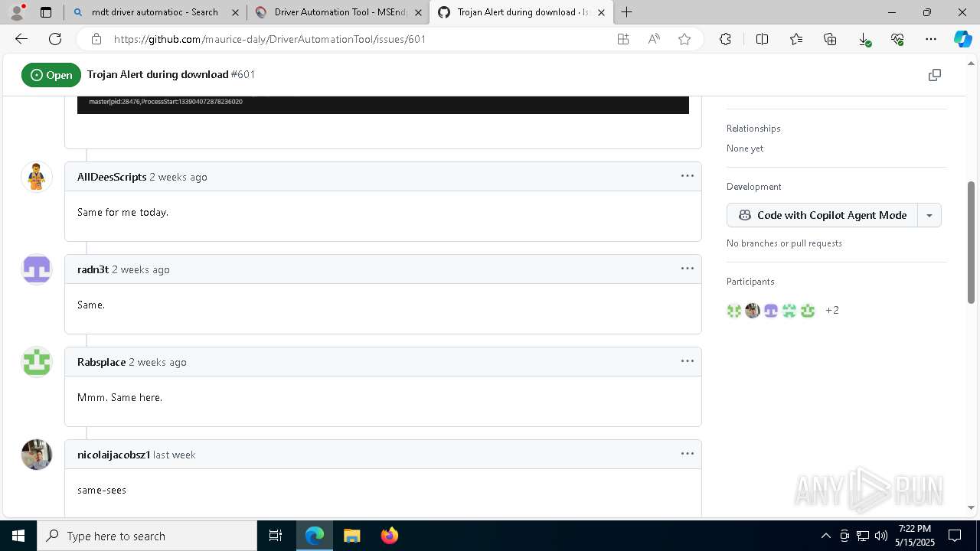This screenshot has width=980, height=551.
Task: Click the Relationships sidebar heading
Action: point(753,129)
